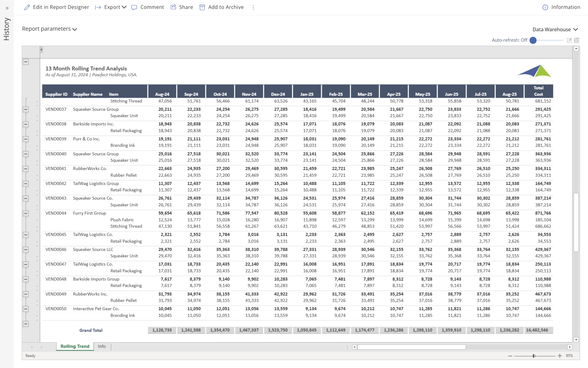Click the Add to Archive box icon
Viewport: 588px width, 368px height.
(x=202, y=7)
